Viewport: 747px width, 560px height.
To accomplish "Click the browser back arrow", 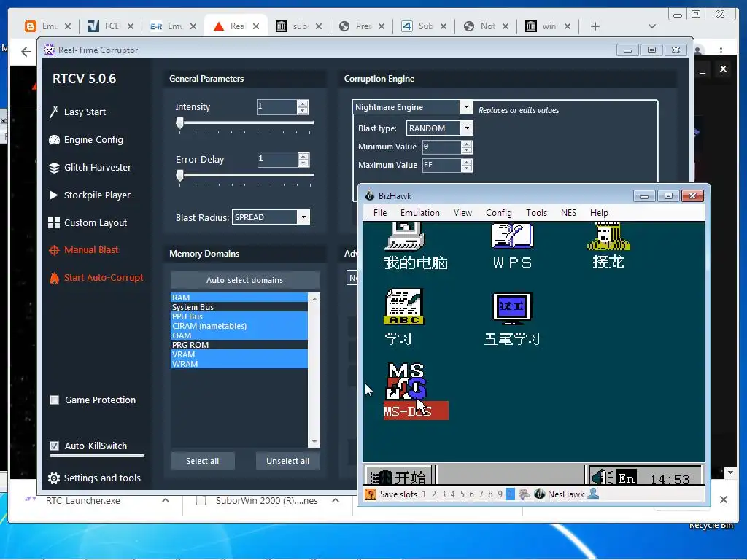I will (x=26, y=51).
